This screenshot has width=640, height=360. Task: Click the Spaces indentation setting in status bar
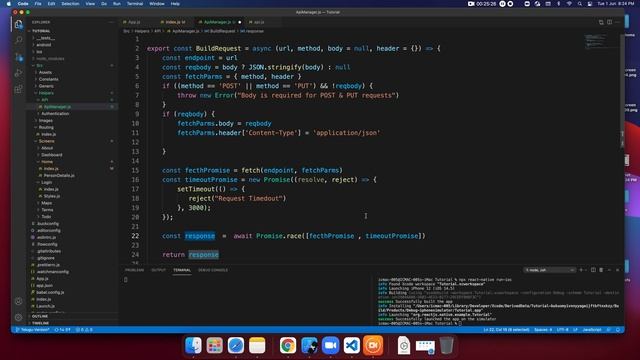543,330
